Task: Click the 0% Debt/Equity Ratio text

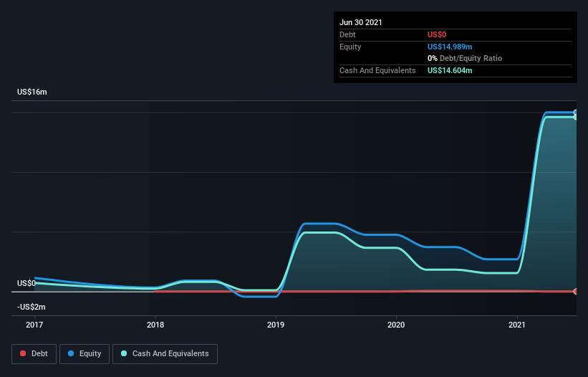Action: [465, 59]
